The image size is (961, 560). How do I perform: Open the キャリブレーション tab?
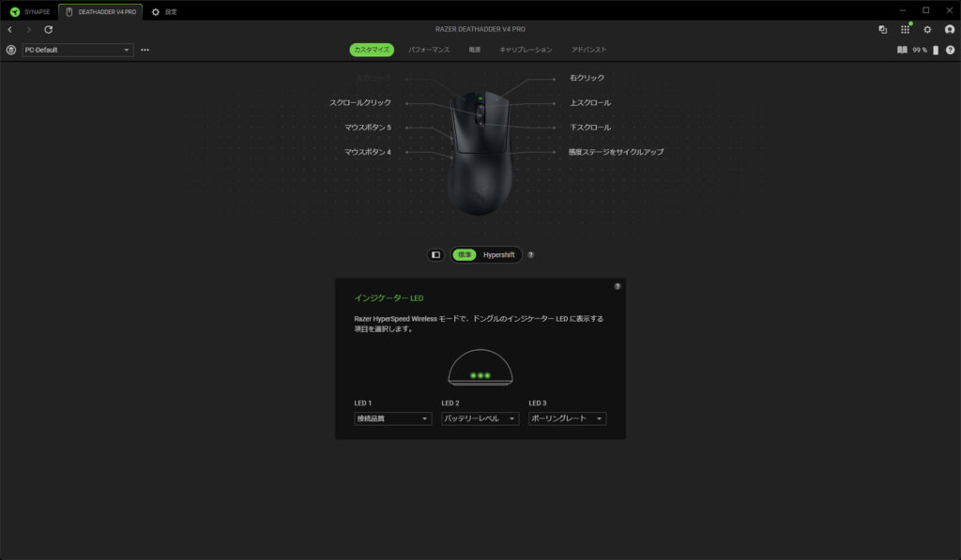point(526,49)
